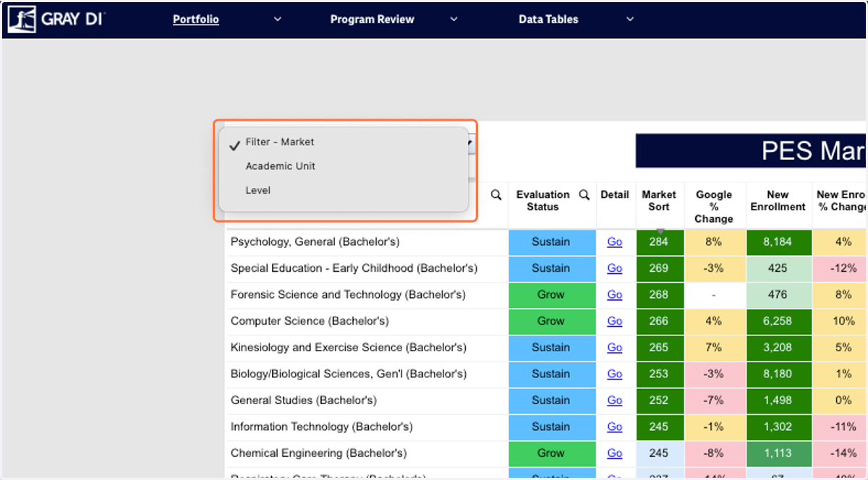Select the General Studies (Bachelor's) row

tap(305, 400)
